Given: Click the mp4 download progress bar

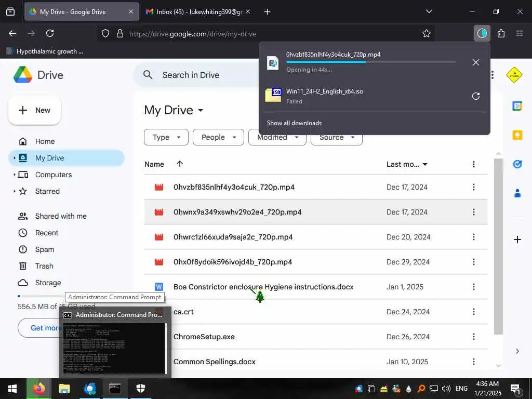Looking at the screenshot, I should tap(371, 62).
